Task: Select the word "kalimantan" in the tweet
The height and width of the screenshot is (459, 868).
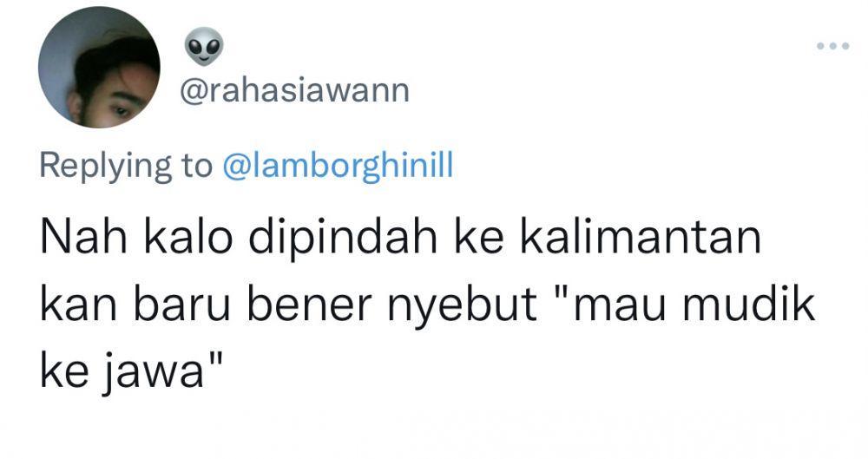Action: (x=640, y=237)
